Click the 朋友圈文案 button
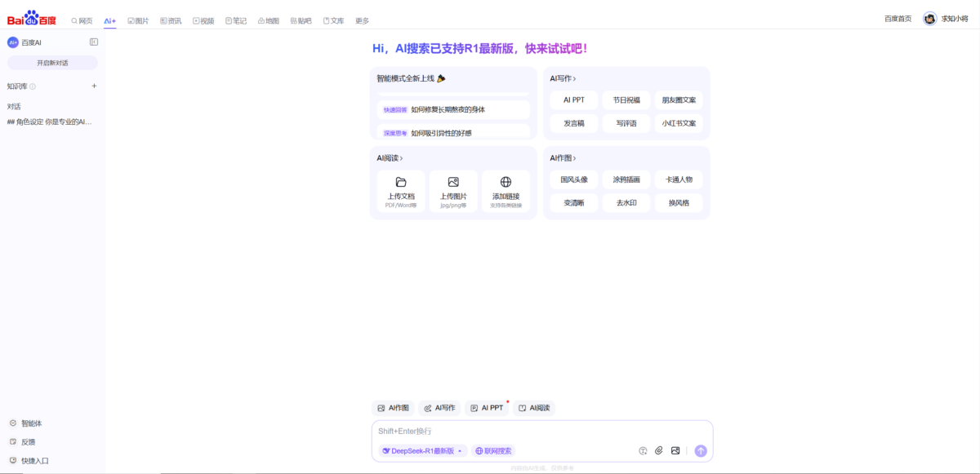This screenshot has width=980, height=474. click(x=679, y=100)
